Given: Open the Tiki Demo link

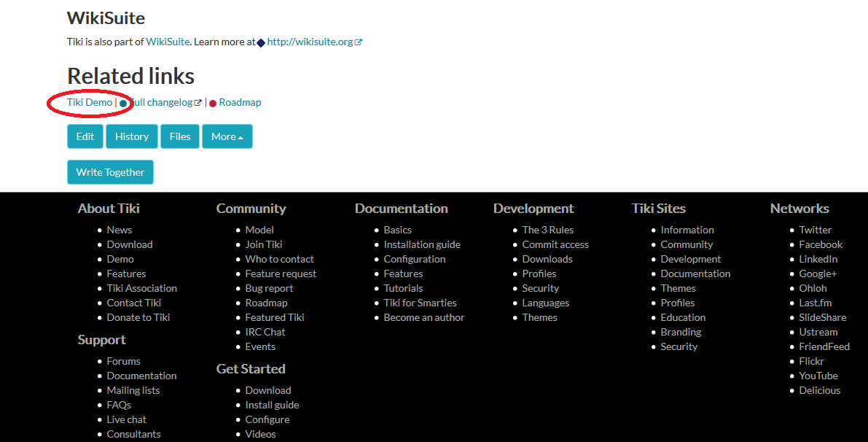Looking at the screenshot, I should 90,102.
